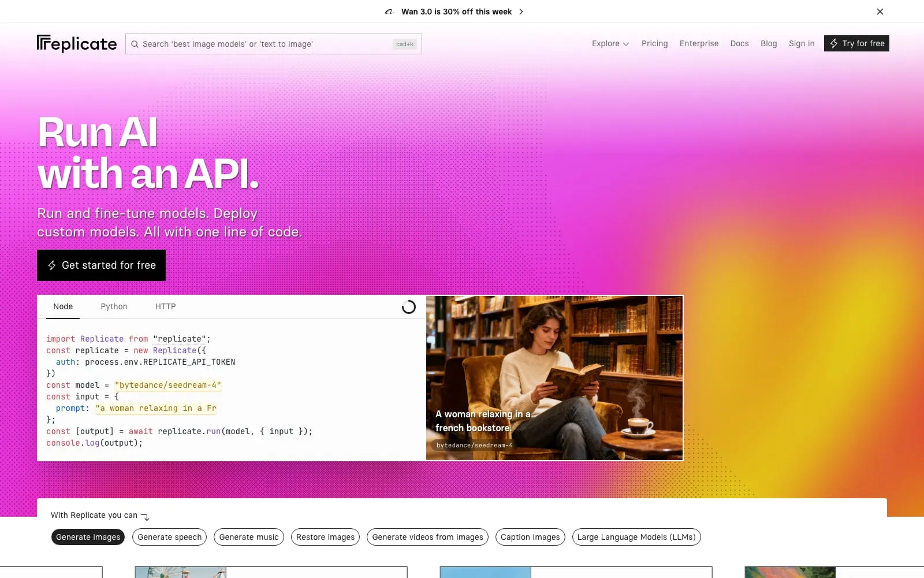Click the cmd+k shortcut badge
924x578 pixels.
coord(405,44)
